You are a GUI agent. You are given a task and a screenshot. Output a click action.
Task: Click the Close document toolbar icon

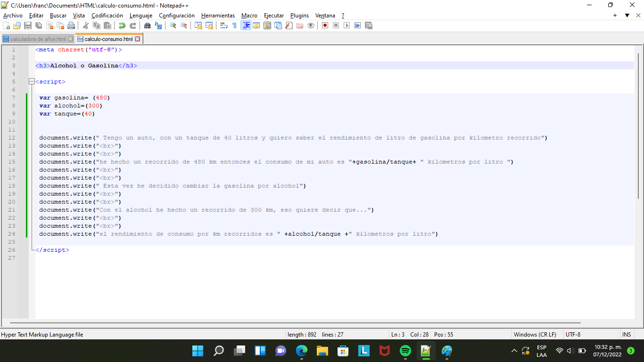[x=50, y=25]
